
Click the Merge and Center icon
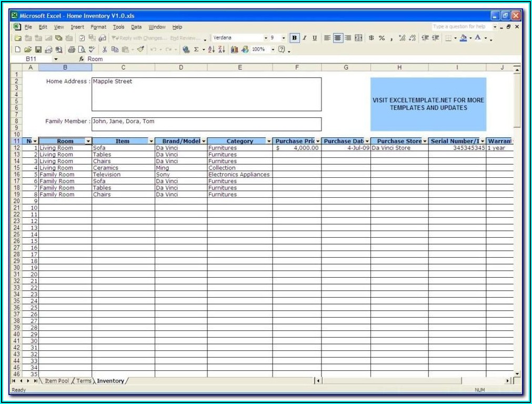(x=358, y=38)
